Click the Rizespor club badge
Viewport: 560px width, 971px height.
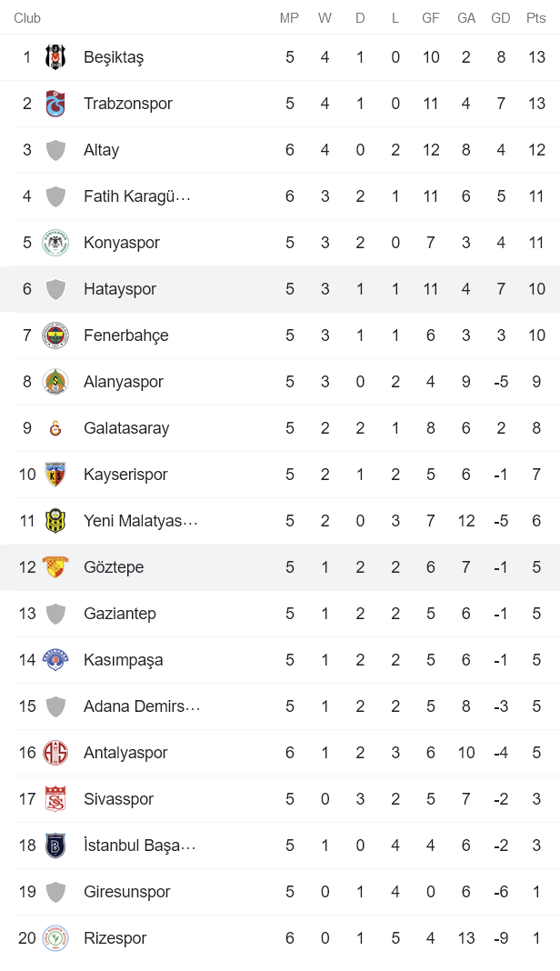[55, 937]
